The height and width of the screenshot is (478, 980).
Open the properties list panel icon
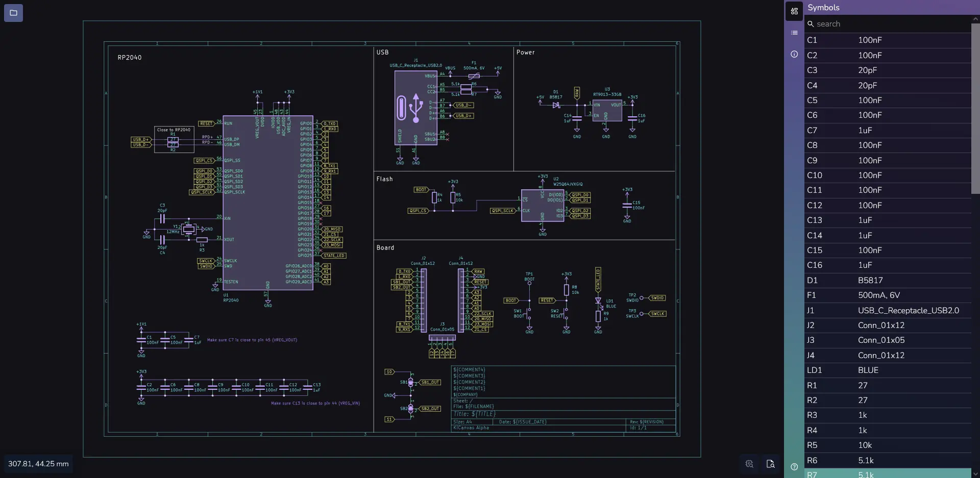[794, 33]
